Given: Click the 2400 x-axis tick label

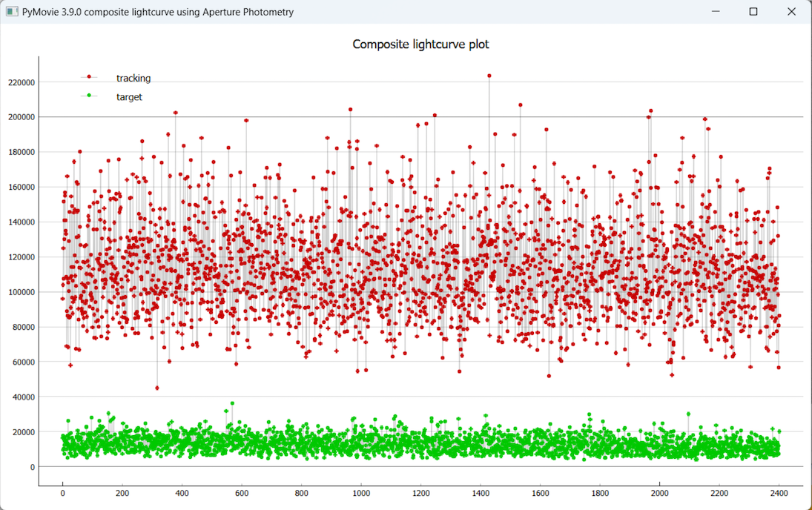Looking at the screenshot, I should [x=779, y=493].
